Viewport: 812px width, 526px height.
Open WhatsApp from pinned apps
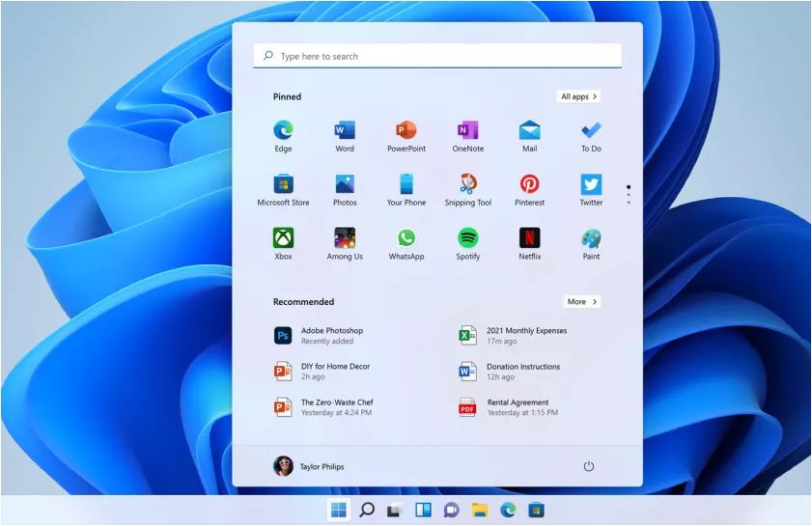(x=406, y=244)
